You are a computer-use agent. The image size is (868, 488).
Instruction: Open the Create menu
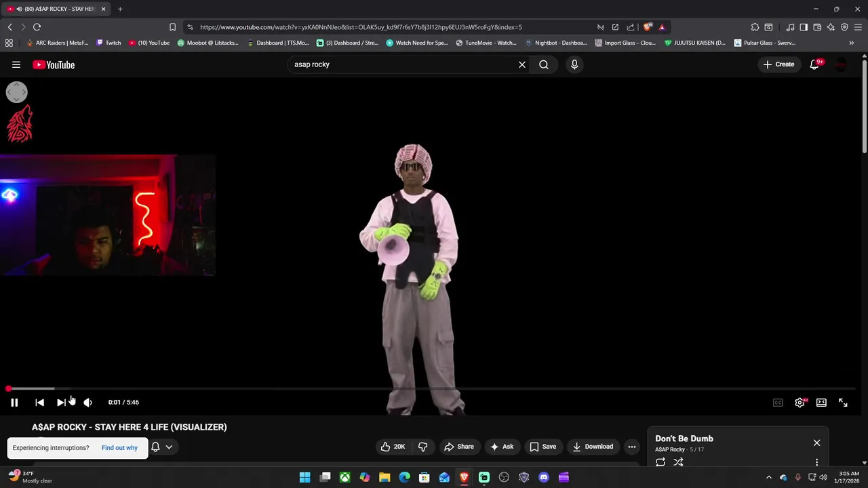tap(778, 64)
